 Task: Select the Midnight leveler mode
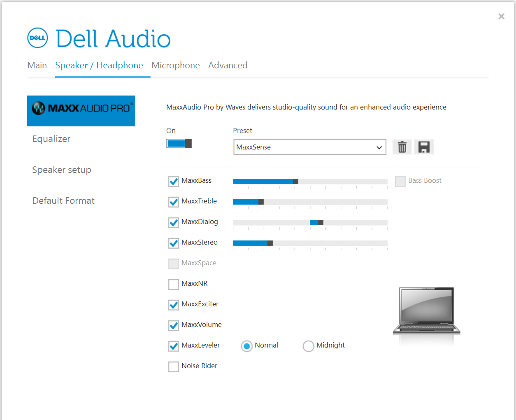click(309, 346)
